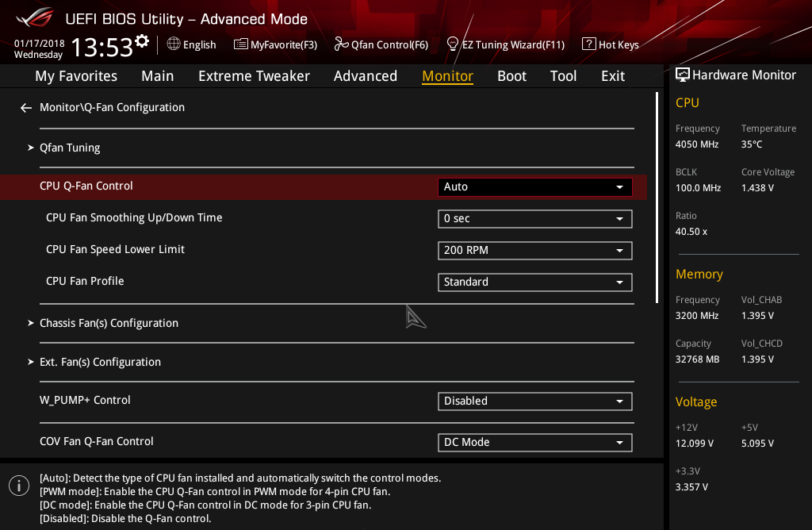Click the CPU heading in Hardware Monitor
This screenshot has width=812, height=530.
(x=688, y=102)
